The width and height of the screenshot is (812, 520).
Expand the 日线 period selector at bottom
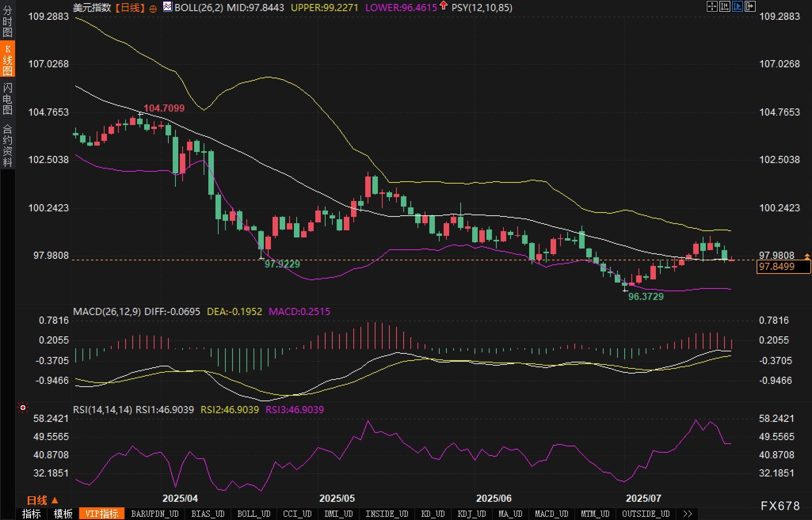pos(42,500)
